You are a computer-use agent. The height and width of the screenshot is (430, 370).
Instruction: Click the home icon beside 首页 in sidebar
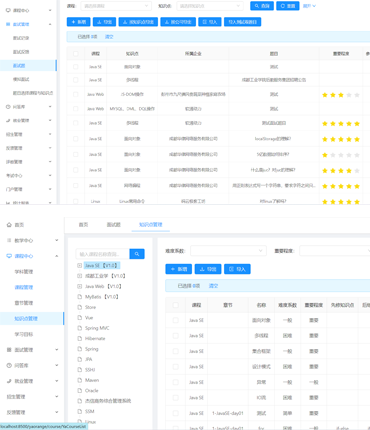tap(9, 225)
